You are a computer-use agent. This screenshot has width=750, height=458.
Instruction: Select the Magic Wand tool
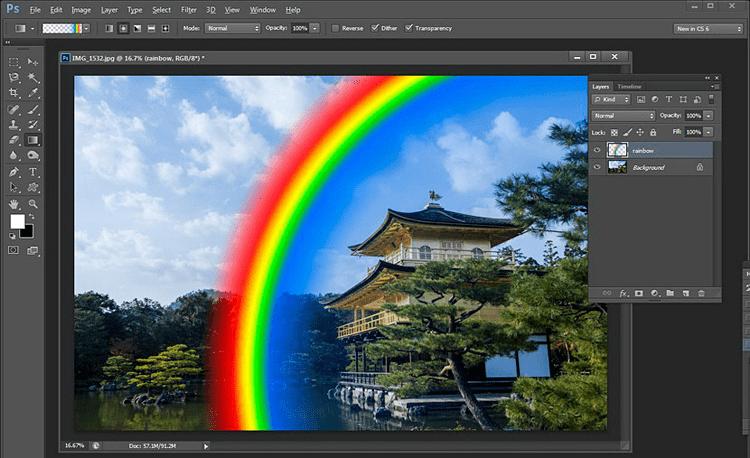(32, 78)
